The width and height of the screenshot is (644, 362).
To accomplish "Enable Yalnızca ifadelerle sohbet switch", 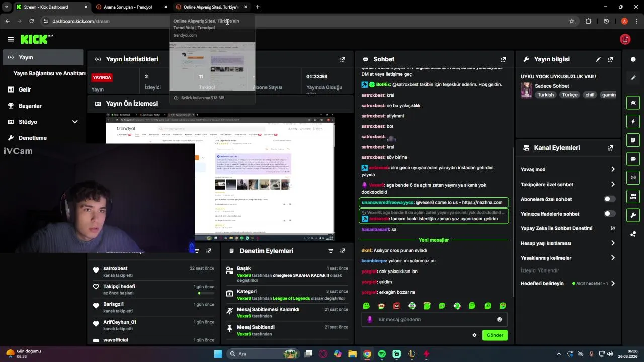I will [x=609, y=214].
